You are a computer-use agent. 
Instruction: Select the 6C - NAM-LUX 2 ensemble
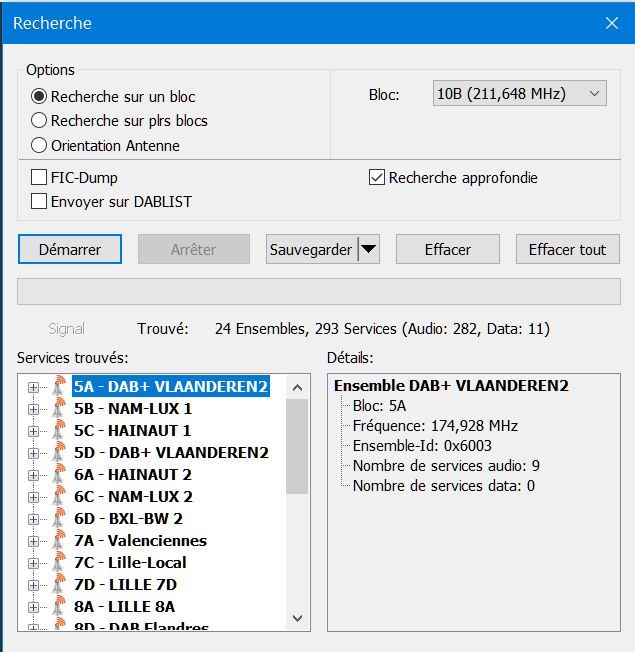(x=133, y=496)
